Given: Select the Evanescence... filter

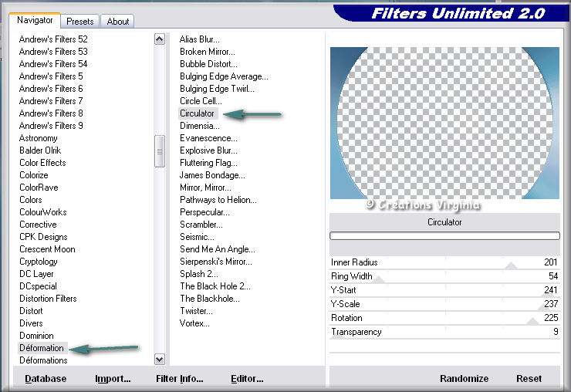Looking at the screenshot, I should [x=208, y=138].
